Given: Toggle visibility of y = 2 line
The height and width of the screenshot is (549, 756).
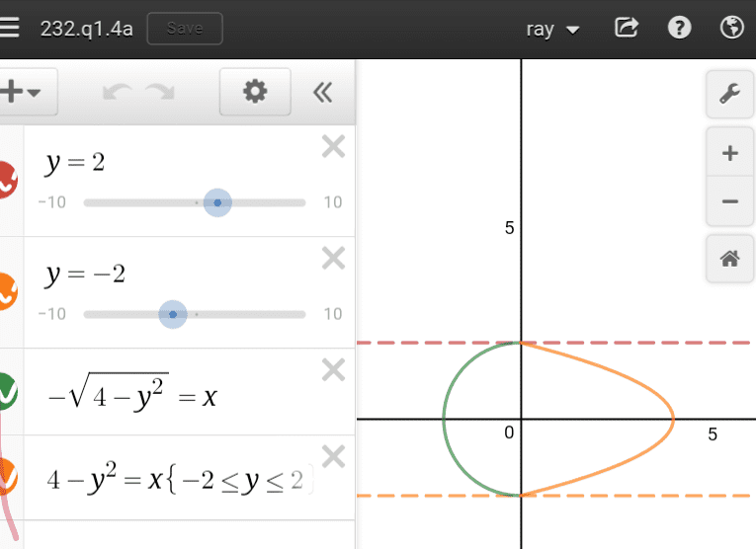Looking at the screenshot, I should pos(6,180).
